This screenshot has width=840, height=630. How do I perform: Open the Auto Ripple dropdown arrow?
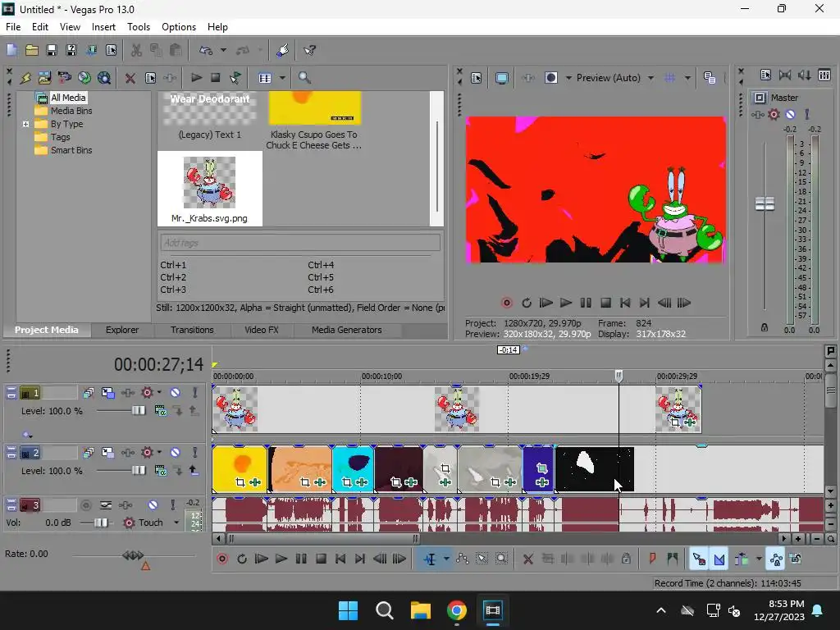click(759, 559)
